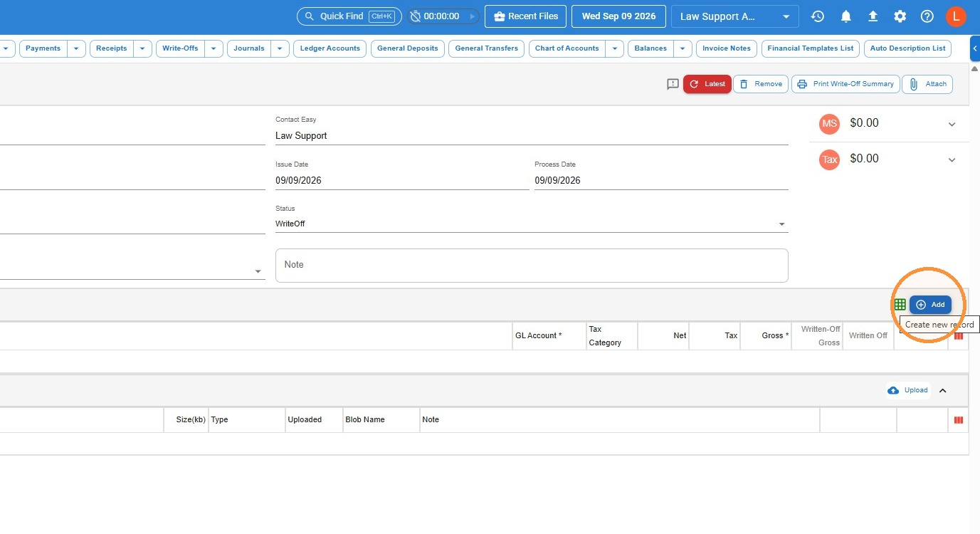Click the red Latest button

click(707, 84)
